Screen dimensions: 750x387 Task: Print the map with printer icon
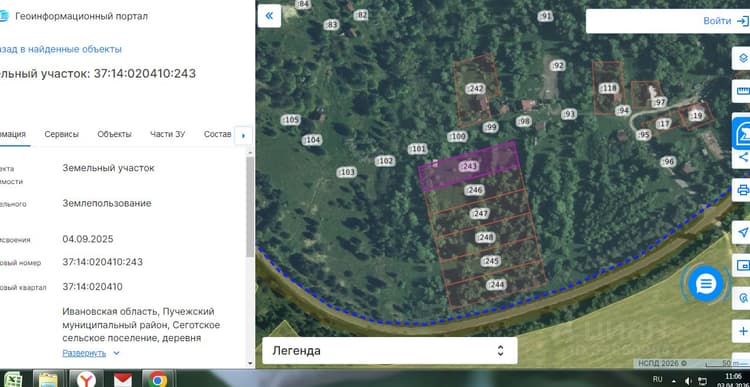[743, 190]
